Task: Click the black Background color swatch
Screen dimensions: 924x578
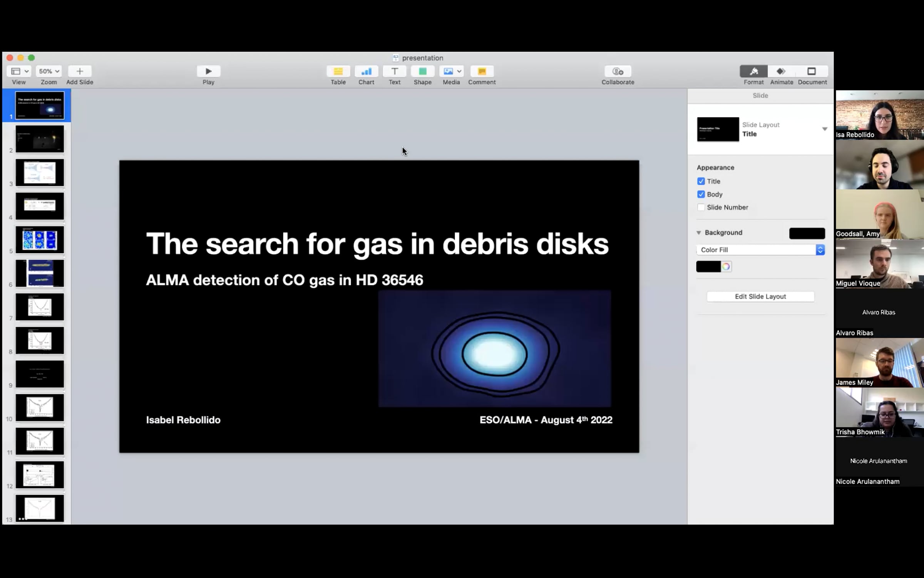Action: [x=807, y=233]
